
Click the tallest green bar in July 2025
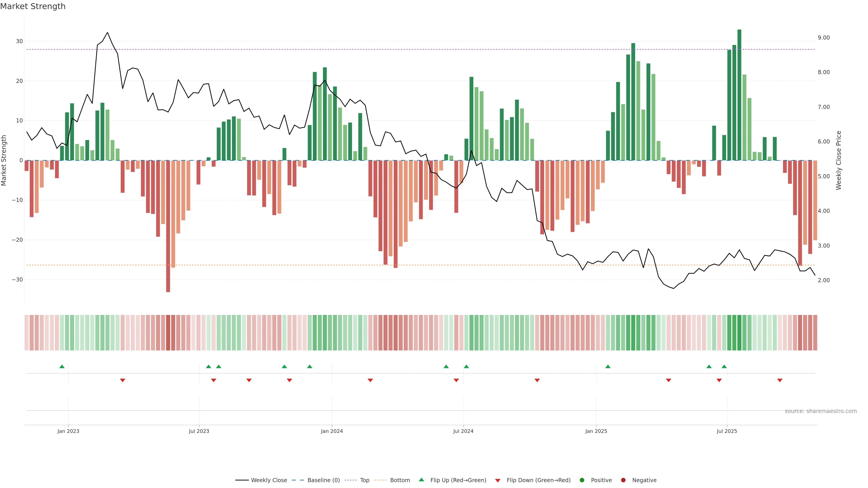coord(739,94)
